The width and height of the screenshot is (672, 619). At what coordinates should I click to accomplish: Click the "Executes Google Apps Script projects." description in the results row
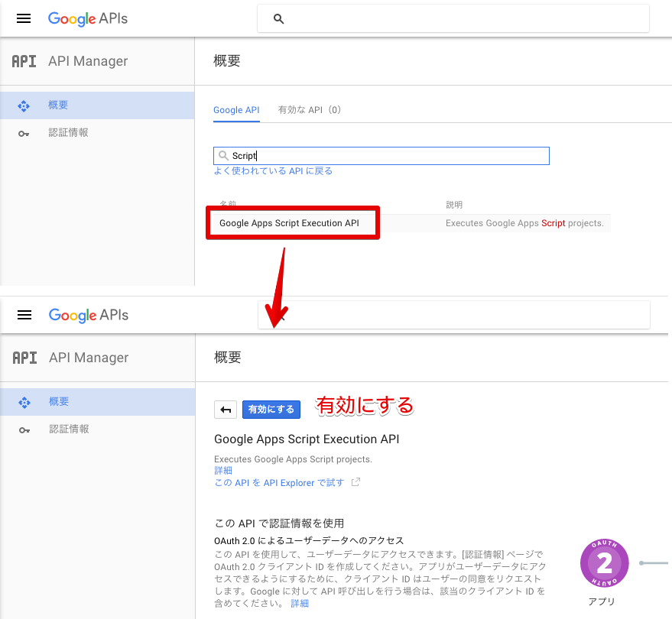[x=524, y=223]
